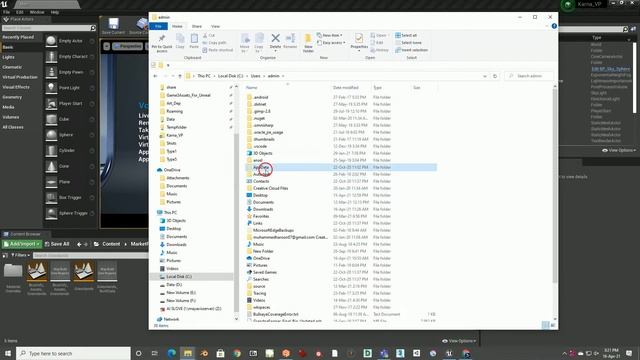Viewport: 640px width, 360px height.
Task: Select the Lights category in Place Actors
Action: click(x=9, y=57)
